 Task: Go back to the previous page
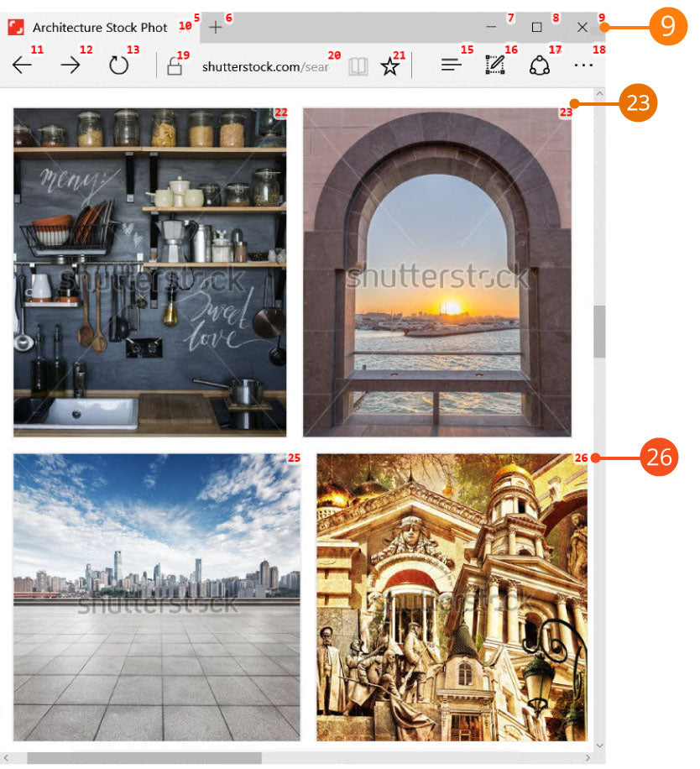23,66
